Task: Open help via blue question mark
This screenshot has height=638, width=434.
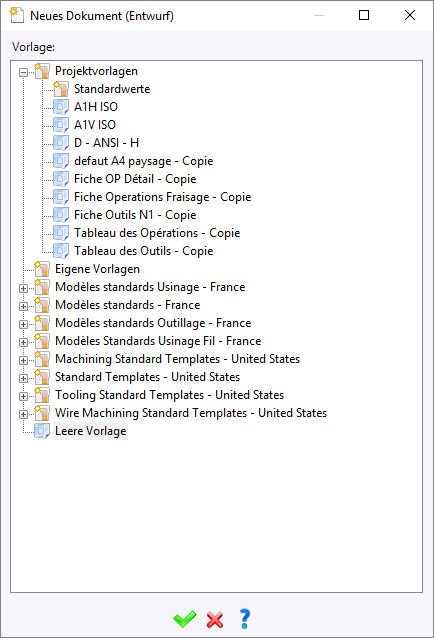Action: (x=244, y=619)
